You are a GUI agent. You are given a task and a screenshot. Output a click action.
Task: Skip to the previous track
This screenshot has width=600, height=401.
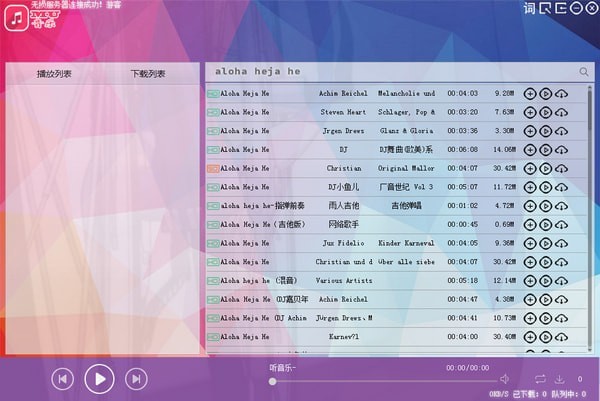pyautogui.click(x=62, y=379)
